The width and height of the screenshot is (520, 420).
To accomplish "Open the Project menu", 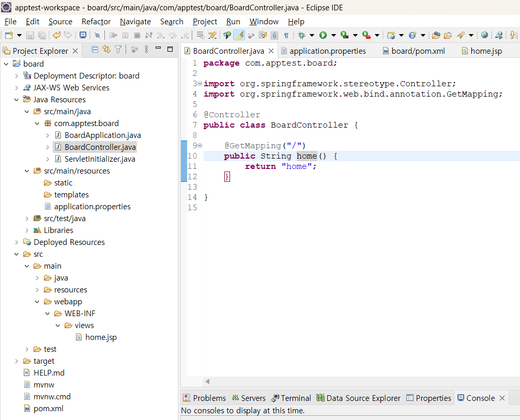I will 205,22.
